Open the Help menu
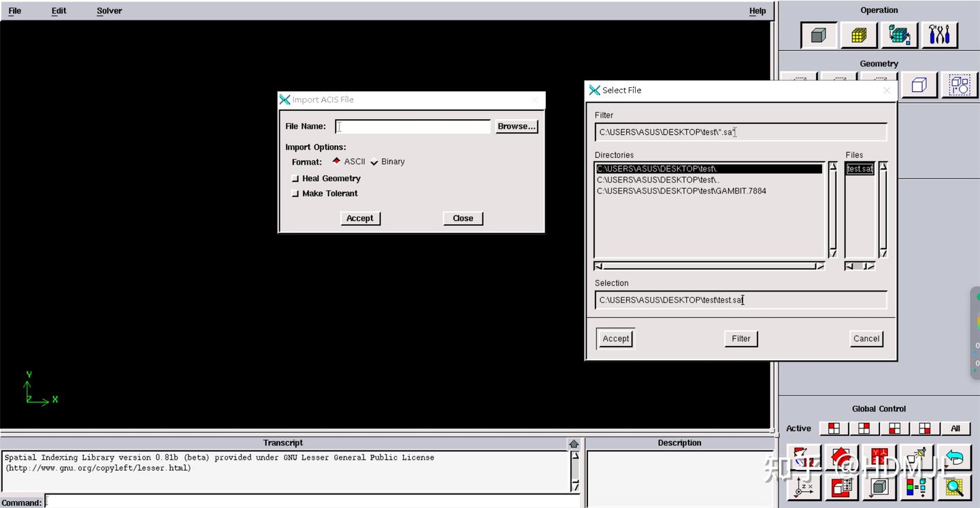 point(757,11)
